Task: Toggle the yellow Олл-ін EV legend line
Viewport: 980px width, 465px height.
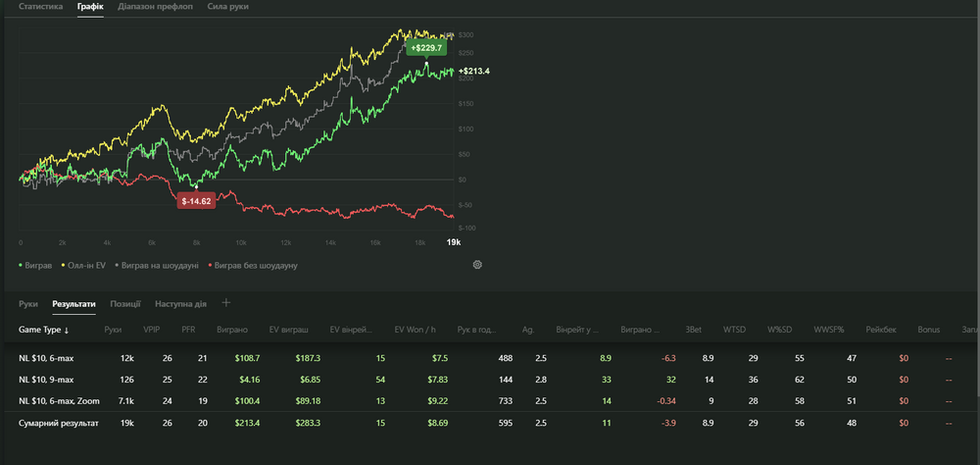Action: point(84,265)
